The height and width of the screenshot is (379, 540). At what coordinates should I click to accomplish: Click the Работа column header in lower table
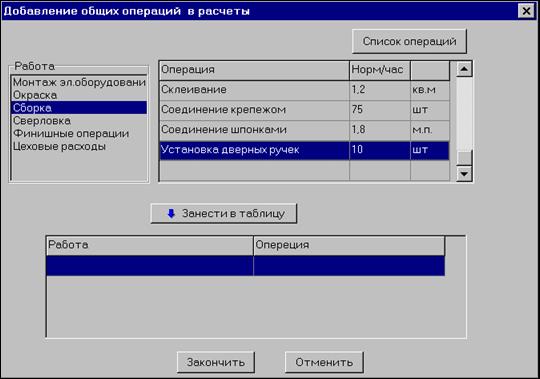point(149,245)
